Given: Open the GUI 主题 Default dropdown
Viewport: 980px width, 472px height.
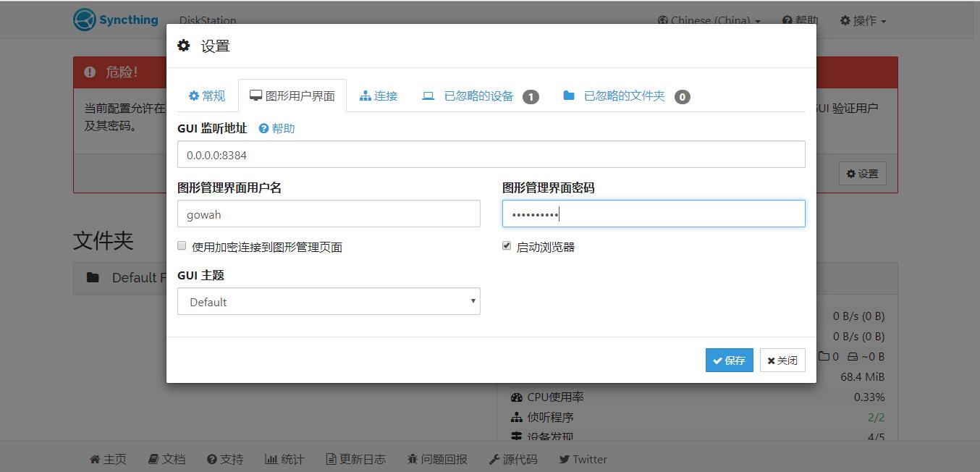Looking at the screenshot, I should 329,301.
